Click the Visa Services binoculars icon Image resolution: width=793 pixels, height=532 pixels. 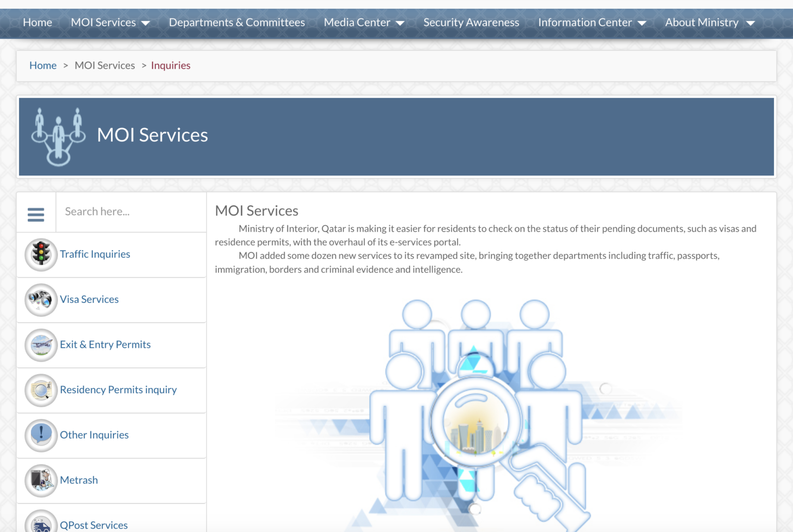pos(41,300)
